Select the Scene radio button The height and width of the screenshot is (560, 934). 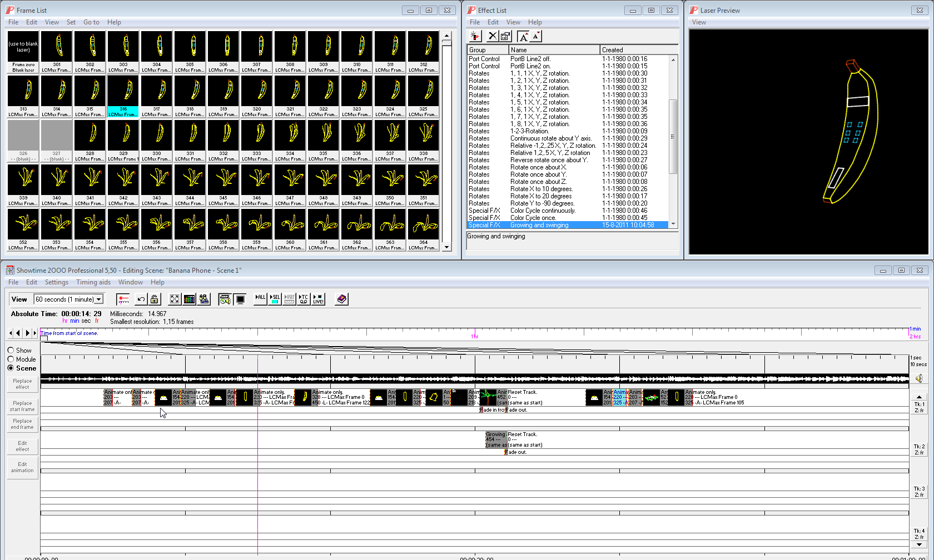11,368
